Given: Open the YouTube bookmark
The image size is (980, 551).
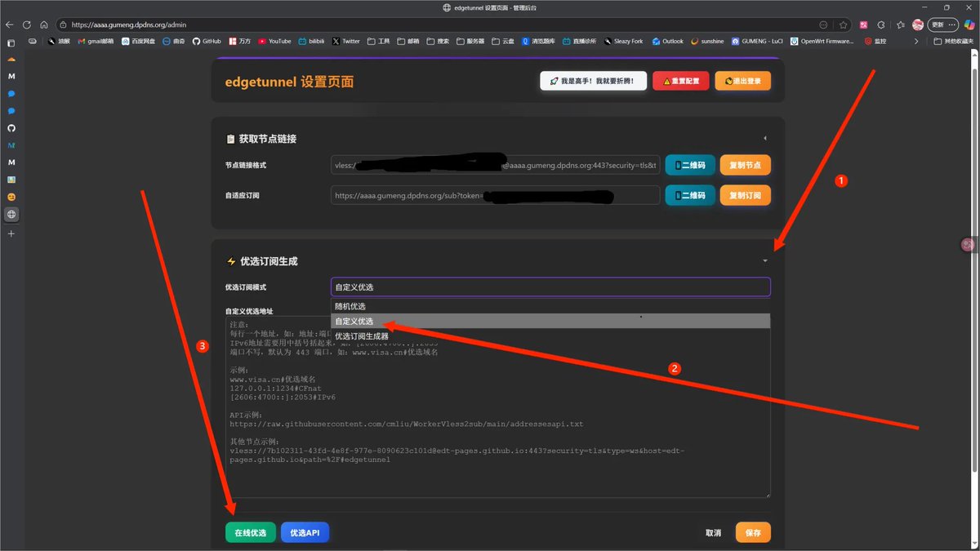Looking at the screenshot, I should point(274,41).
